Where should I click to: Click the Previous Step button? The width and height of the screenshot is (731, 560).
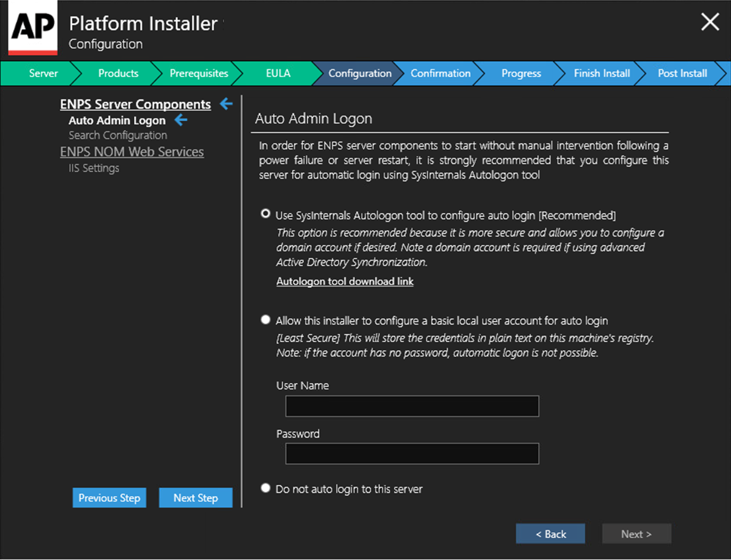point(109,498)
